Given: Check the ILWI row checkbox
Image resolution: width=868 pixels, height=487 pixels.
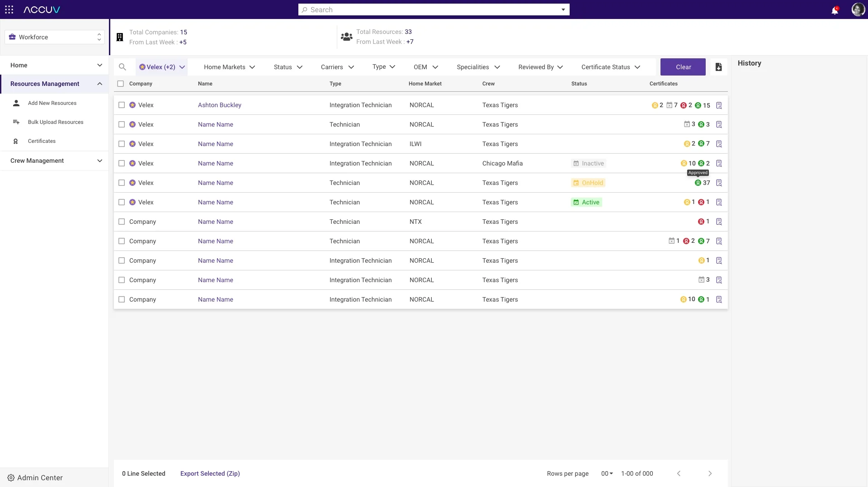Looking at the screenshot, I should click(122, 144).
